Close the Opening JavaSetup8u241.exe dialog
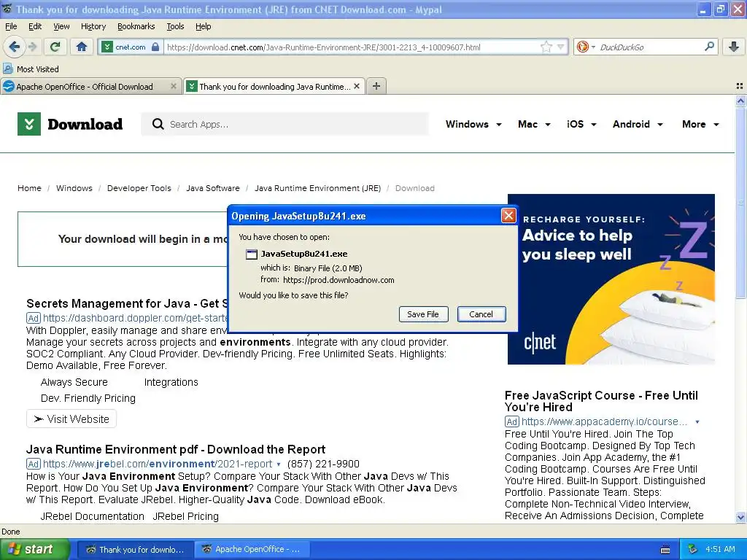This screenshot has height=560, width=747. pyautogui.click(x=508, y=216)
